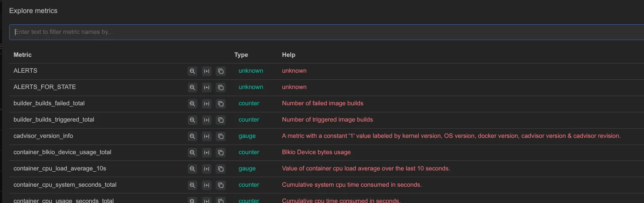
Task: Click the explore icon for builder_builds_failed_total
Action: point(192,104)
